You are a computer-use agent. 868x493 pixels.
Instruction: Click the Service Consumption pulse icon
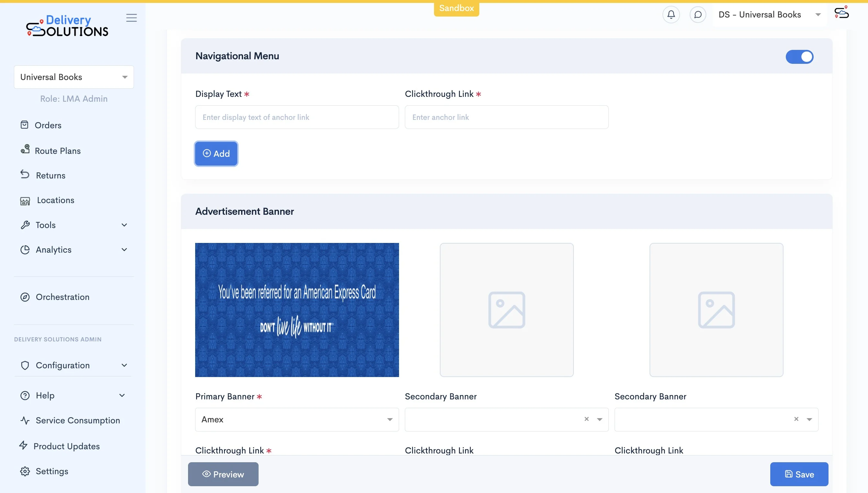click(x=25, y=420)
